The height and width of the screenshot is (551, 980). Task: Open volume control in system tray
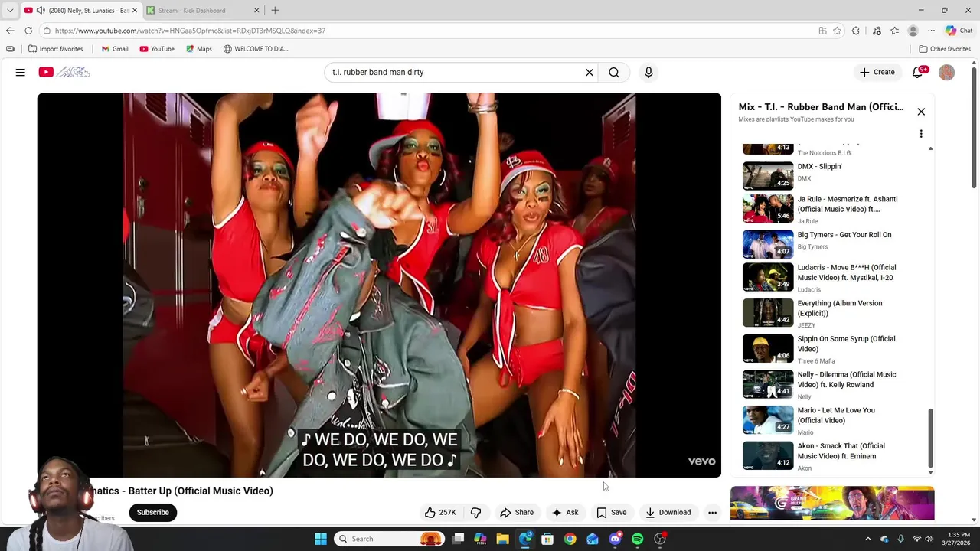929,539
